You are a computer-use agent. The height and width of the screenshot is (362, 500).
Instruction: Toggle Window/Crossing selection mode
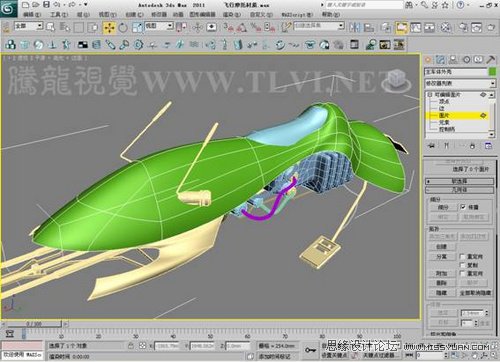(93, 27)
